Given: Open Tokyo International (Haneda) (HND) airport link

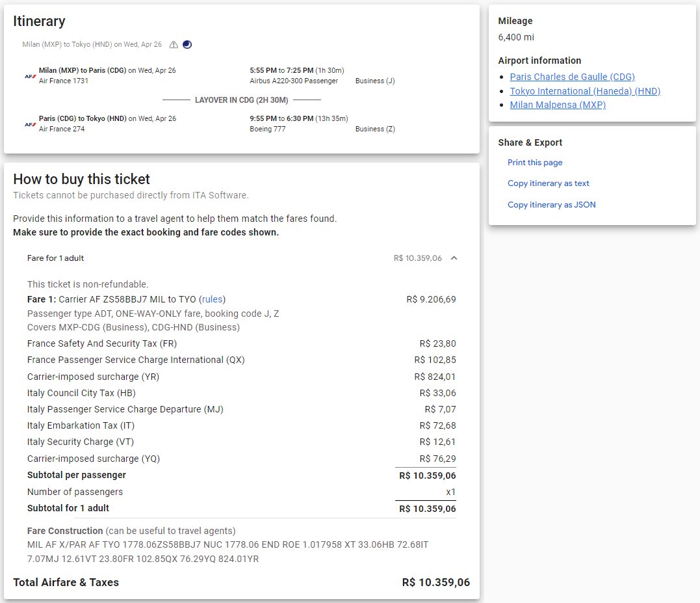Looking at the screenshot, I should 585,91.
